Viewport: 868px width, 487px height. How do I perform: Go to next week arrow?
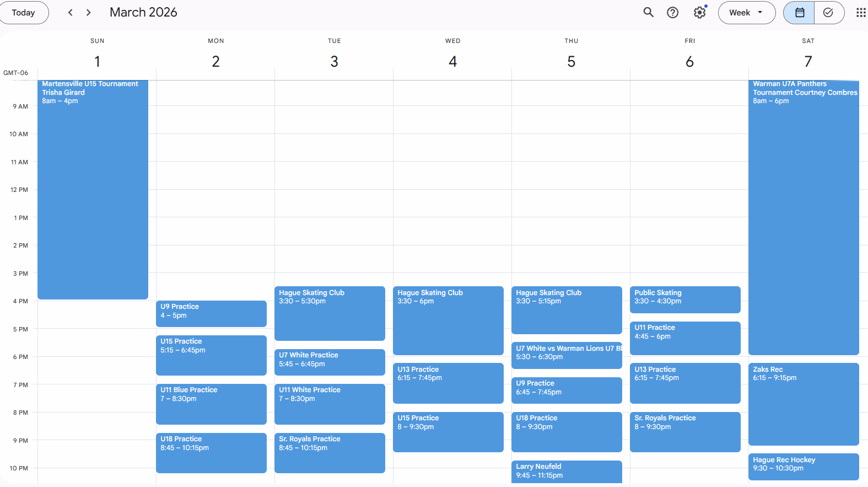coord(88,13)
